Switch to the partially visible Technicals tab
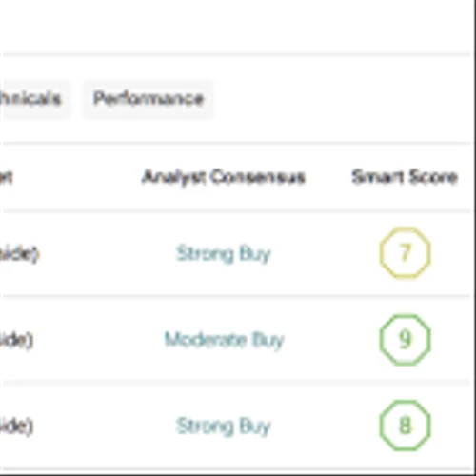 point(31,99)
